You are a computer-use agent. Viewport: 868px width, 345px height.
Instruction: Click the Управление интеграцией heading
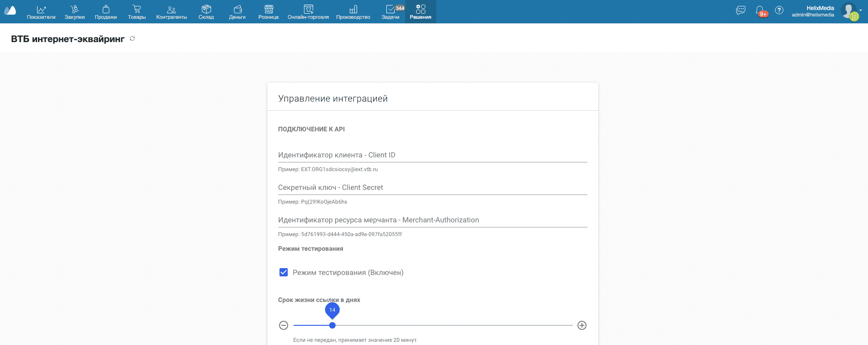[x=333, y=98]
